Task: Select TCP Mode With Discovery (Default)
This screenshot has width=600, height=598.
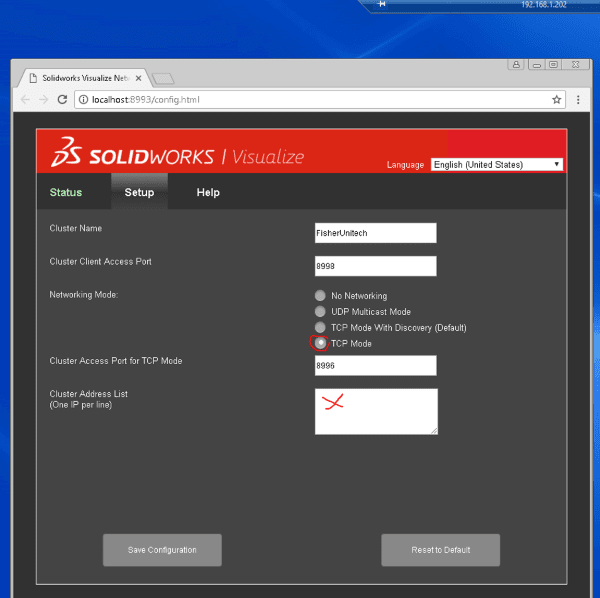Action: click(x=320, y=328)
